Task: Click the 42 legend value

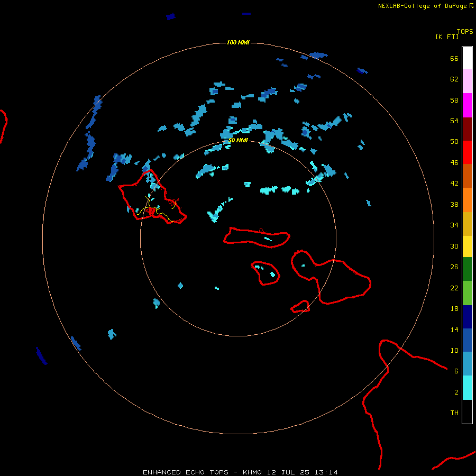Action: [454, 184]
